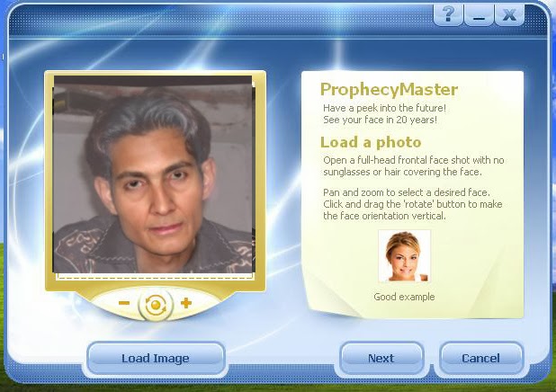Close the ProphecyMaster window
This screenshot has height=392, width=556.
point(509,14)
